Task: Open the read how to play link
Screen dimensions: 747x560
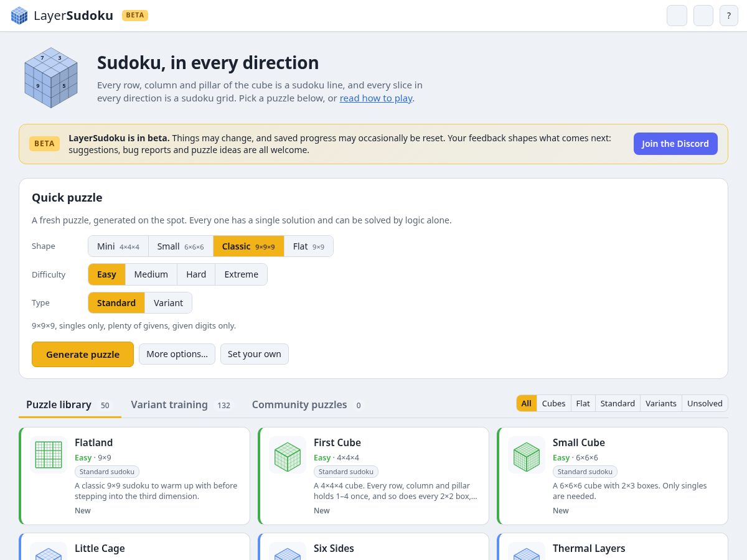Action: coord(376,98)
